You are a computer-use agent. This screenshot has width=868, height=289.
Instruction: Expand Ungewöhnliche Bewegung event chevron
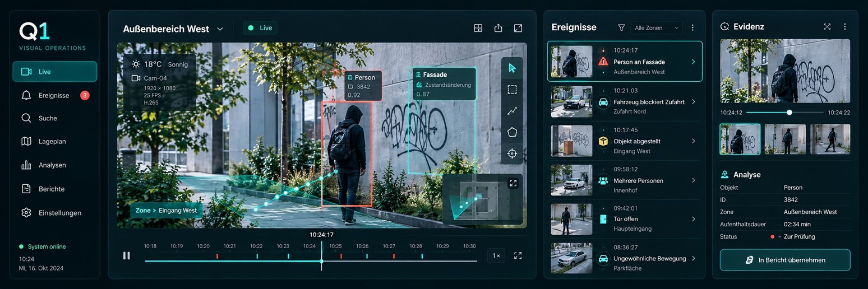[694, 258]
